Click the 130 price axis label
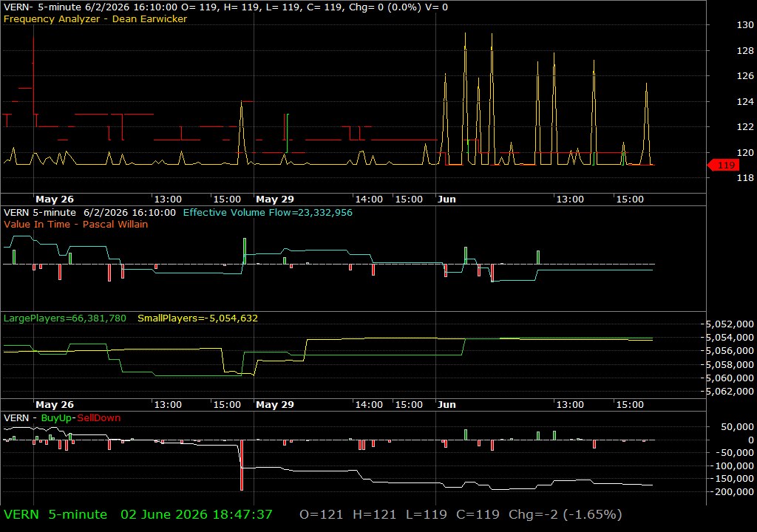The height and width of the screenshot is (532, 757). click(x=745, y=25)
